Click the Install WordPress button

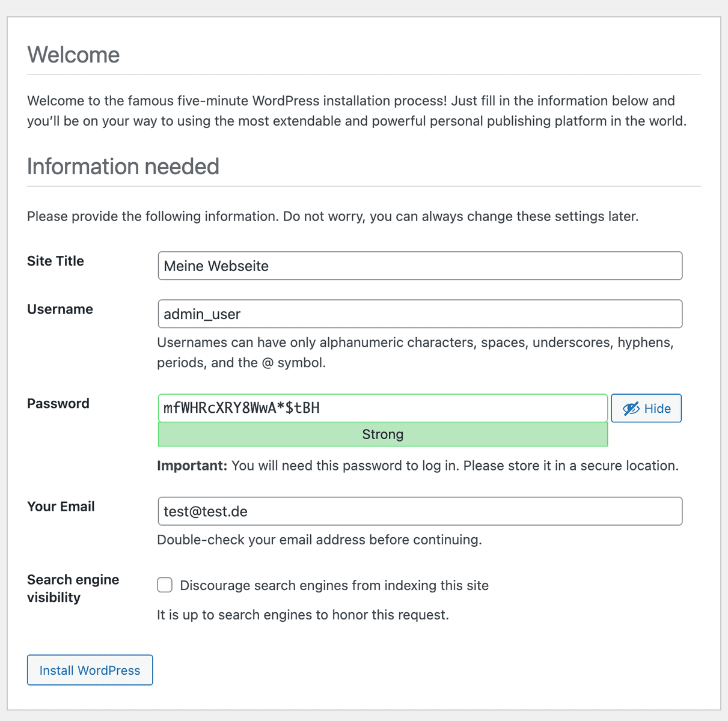[x=90, y=670]
